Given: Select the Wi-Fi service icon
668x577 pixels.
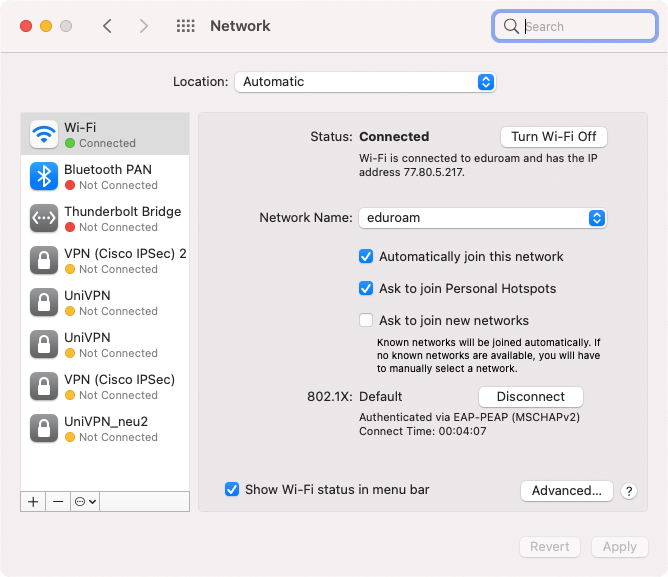Looking at the screenshot, I should tap(44, 134).
